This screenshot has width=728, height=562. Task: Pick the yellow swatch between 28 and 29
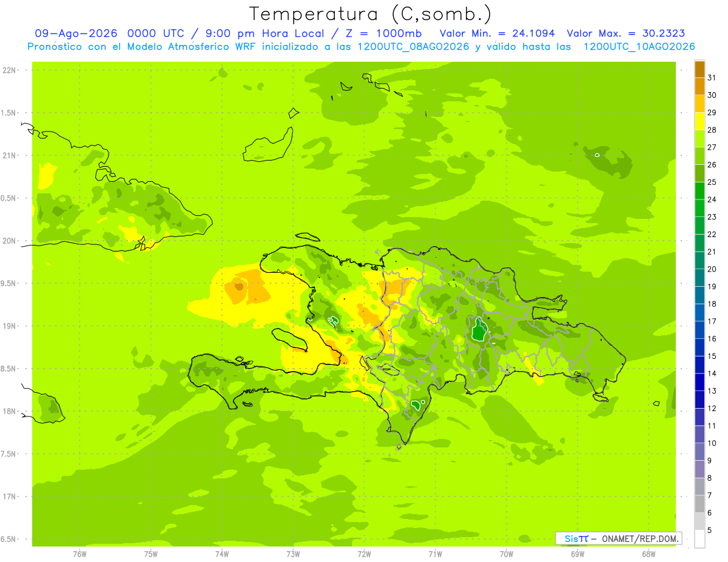tap(699, 121)
